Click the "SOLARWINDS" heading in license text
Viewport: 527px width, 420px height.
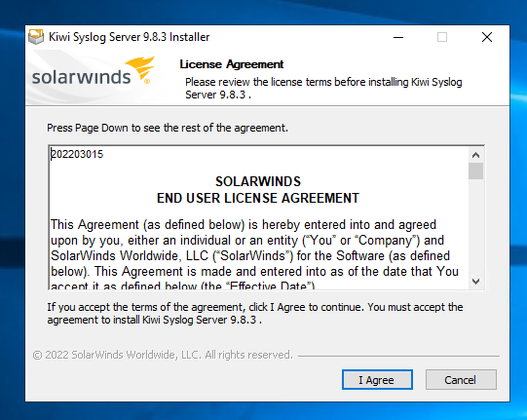pyautogui.click(x=258, y=181)
